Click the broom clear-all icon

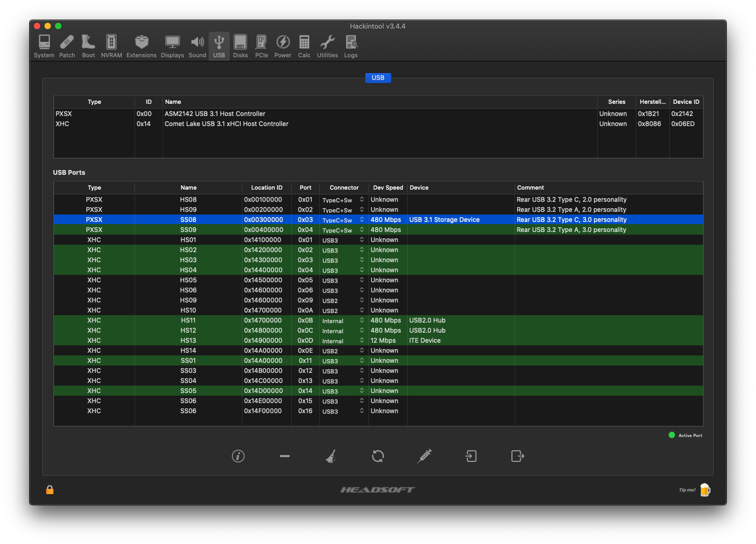(x=331, y=456)
